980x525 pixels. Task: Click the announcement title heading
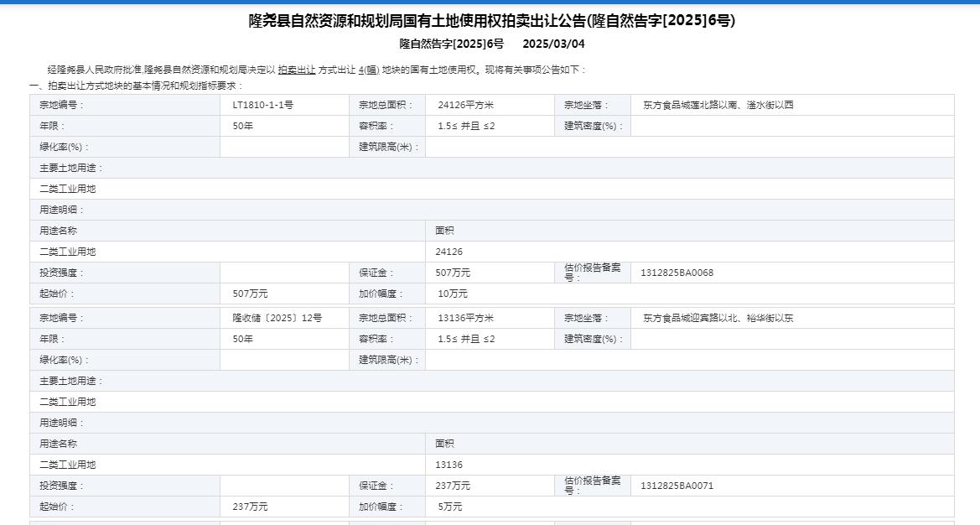[x=491, y=22]
